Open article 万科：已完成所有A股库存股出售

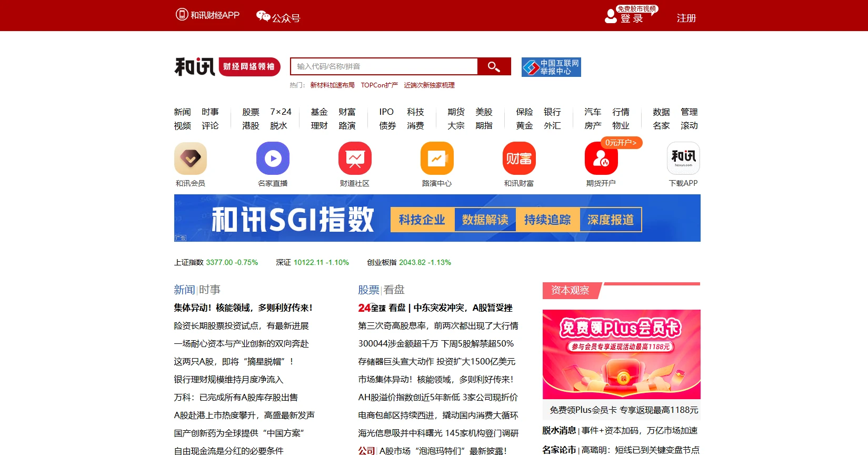click(x=236, y=397)
